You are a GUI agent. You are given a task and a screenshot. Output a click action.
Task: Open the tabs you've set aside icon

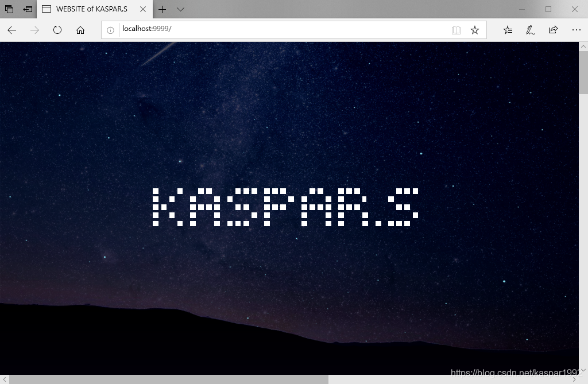tap(9, 9)
